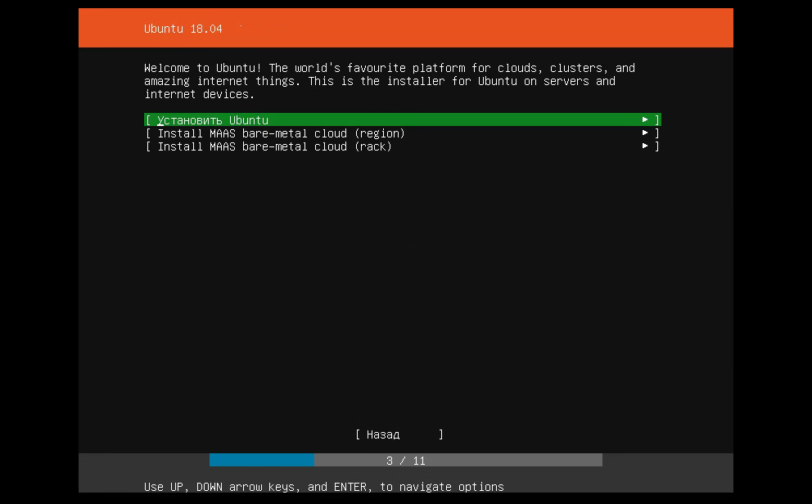This screenshot has width=812, height=504.
Task: Click the 3 / 11 step counter
Action: tap(406, 461)
